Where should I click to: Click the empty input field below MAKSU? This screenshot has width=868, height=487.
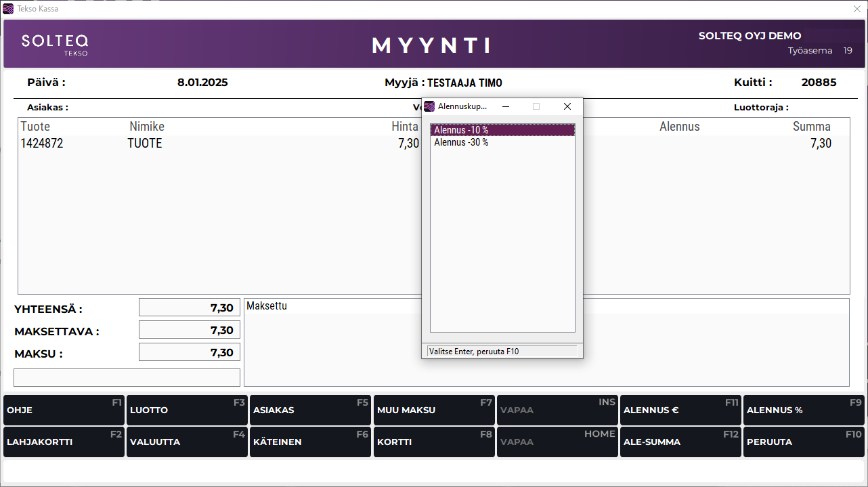point(127,377)
